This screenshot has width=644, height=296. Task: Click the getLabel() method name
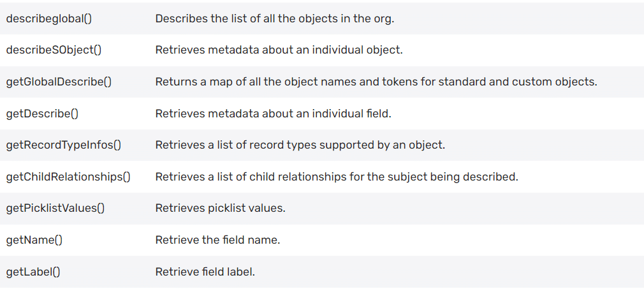(x=33, y=272)
